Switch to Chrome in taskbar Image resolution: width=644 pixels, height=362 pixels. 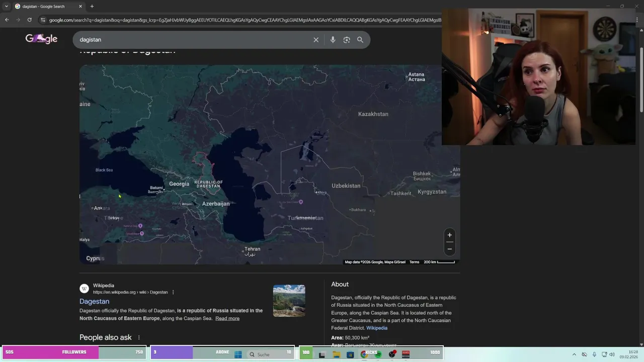click(364, 354)
